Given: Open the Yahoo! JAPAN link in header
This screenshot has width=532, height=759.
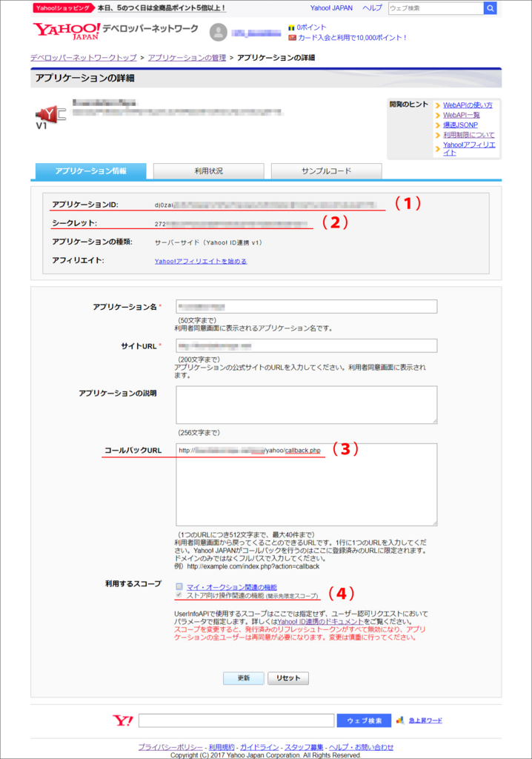Looking at the screenshot, I should [x=332, y=8].
